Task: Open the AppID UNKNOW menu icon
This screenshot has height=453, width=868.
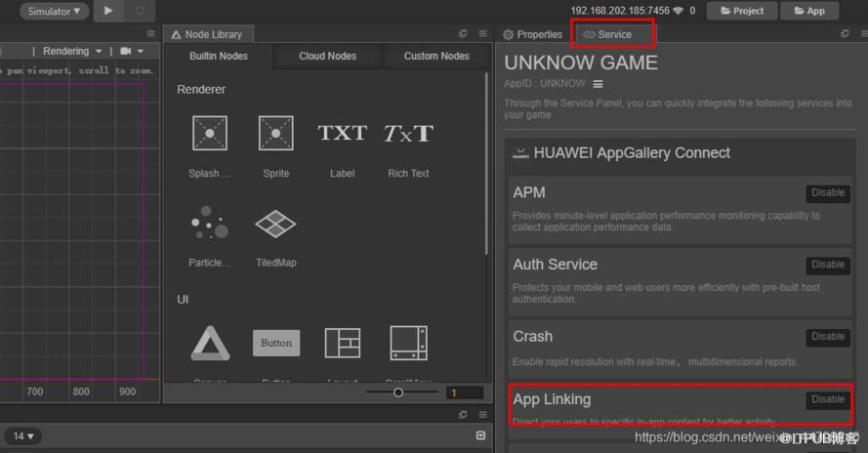Action: coord(598,84)
